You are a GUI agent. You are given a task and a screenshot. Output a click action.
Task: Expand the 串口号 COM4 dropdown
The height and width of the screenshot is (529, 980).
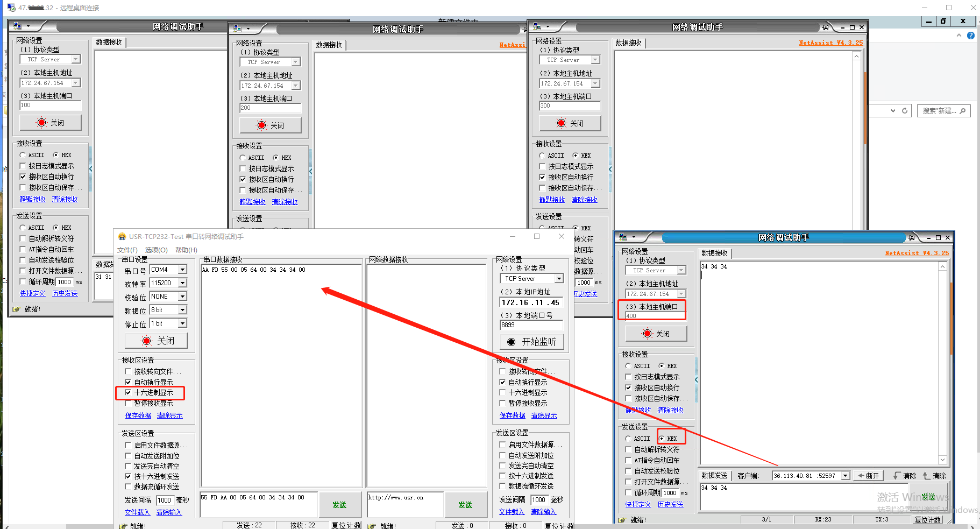click(182, 270)
